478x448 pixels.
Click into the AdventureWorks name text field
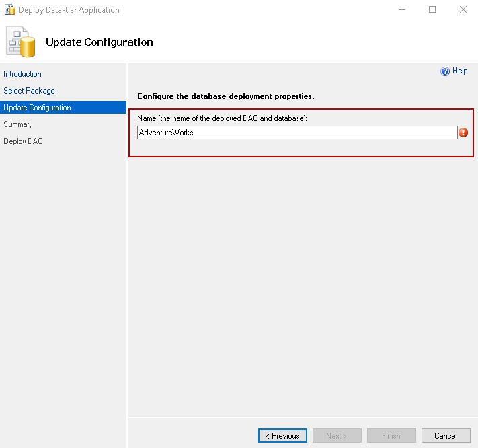click(x=296, y=133)
